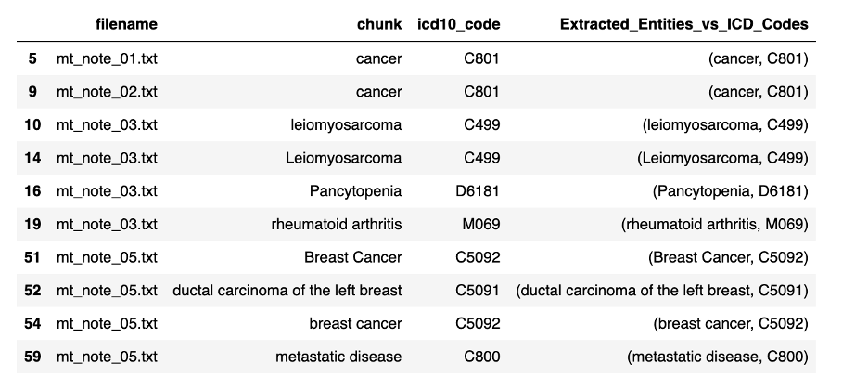Click the chunk column header

[379, 24]
